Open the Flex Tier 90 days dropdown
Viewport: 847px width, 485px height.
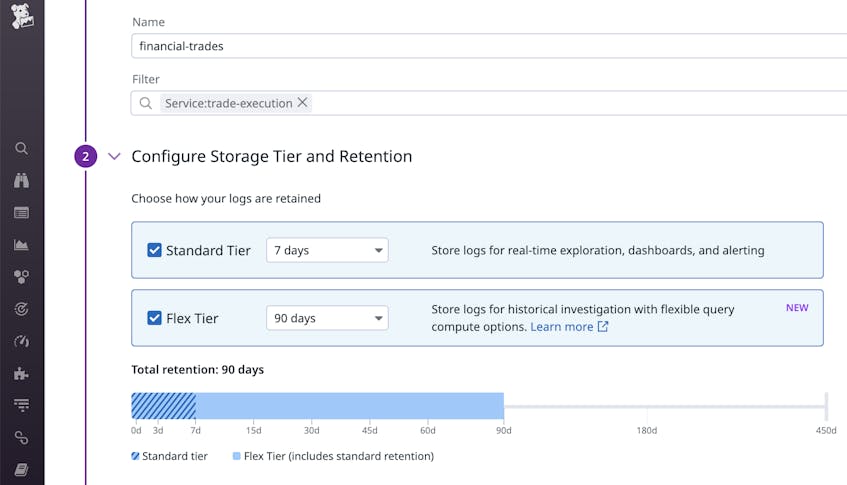tap(327, 318)
